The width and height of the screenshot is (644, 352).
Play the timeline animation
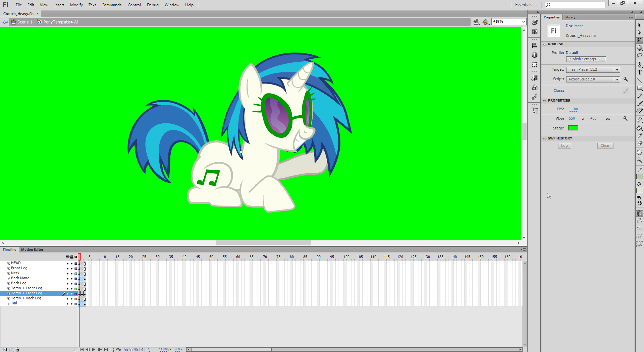pos(94,349)
